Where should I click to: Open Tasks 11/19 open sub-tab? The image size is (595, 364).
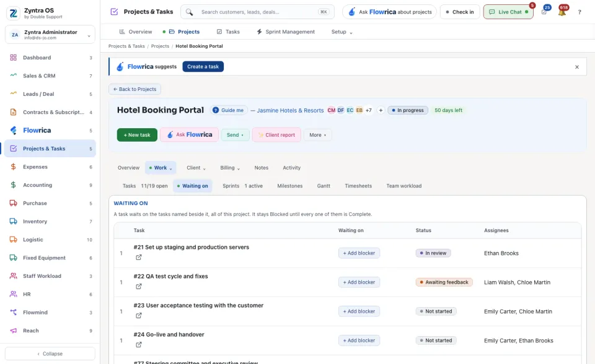145,186
